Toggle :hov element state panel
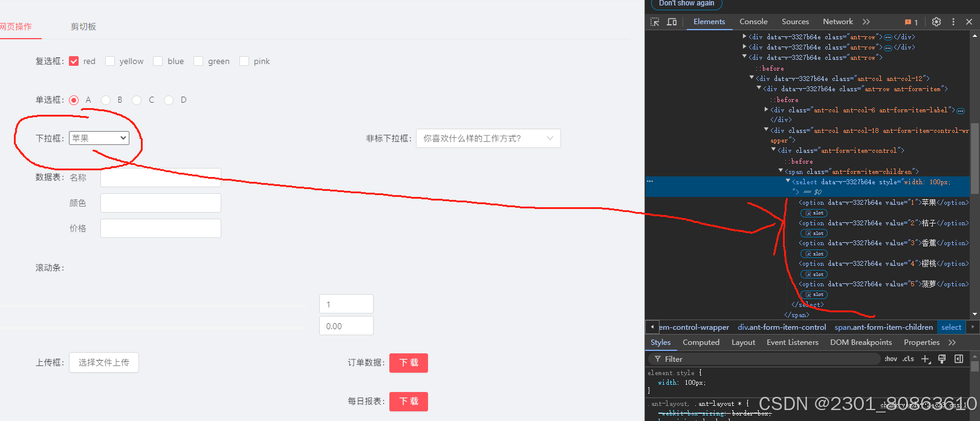980x421 pixels. [x=891, y=359]
